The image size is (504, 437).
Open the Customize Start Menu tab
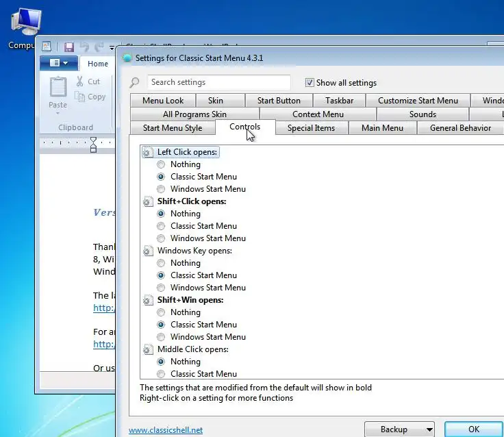click(418, 100)
